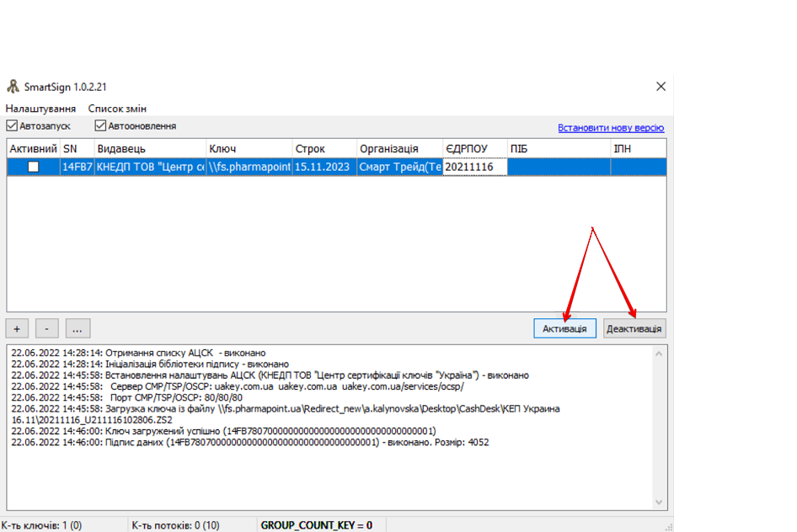This screenshot has width=797, height=532.
Task: Toggle the Автозапуск checkbox
Action: click(x=12, y=126)
